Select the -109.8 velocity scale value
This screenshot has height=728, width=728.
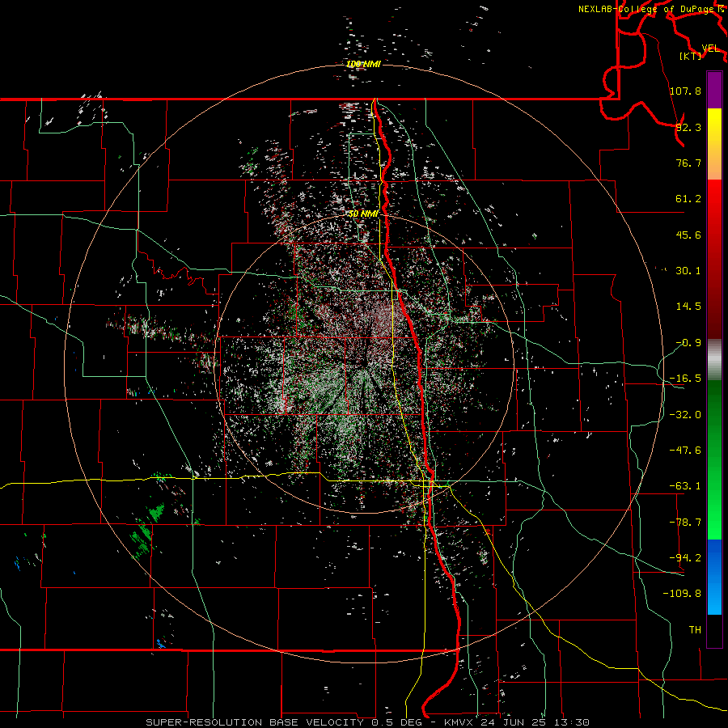(682, 594)
